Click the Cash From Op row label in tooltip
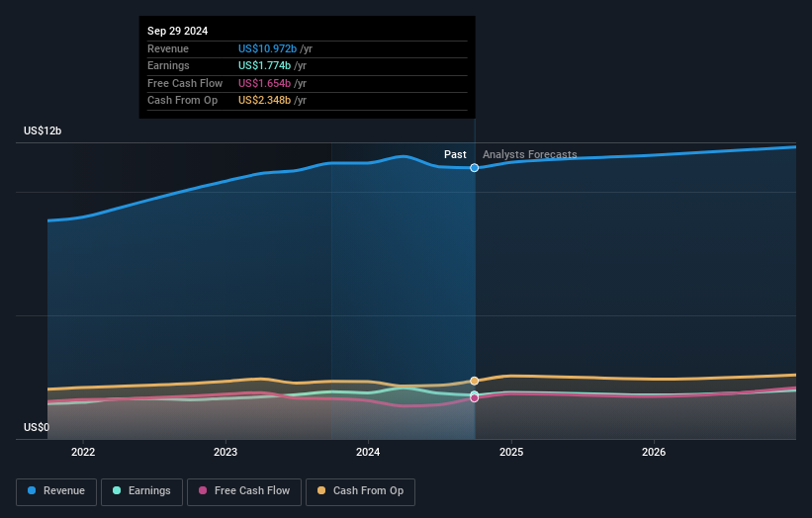Screen dimensions: 812x518 pos(182,101)
